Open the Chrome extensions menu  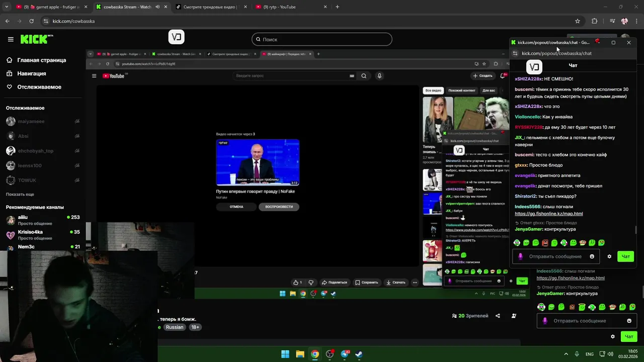pos(595,21)
